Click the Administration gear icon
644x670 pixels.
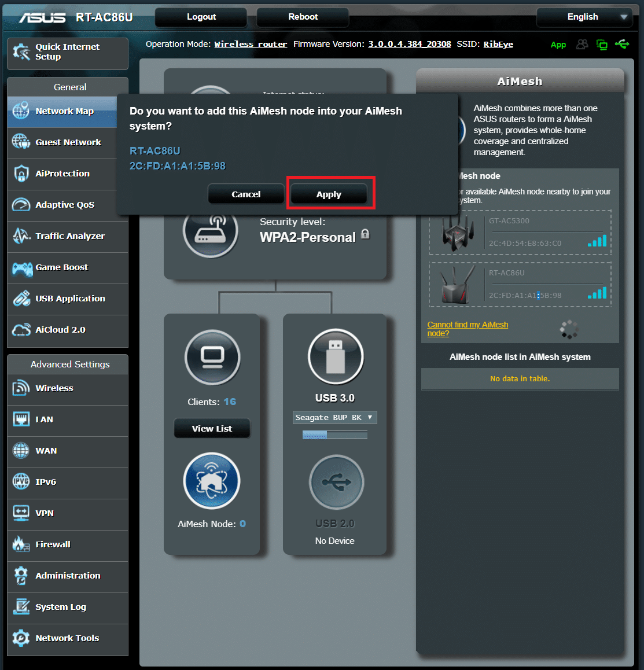point(21,576)
